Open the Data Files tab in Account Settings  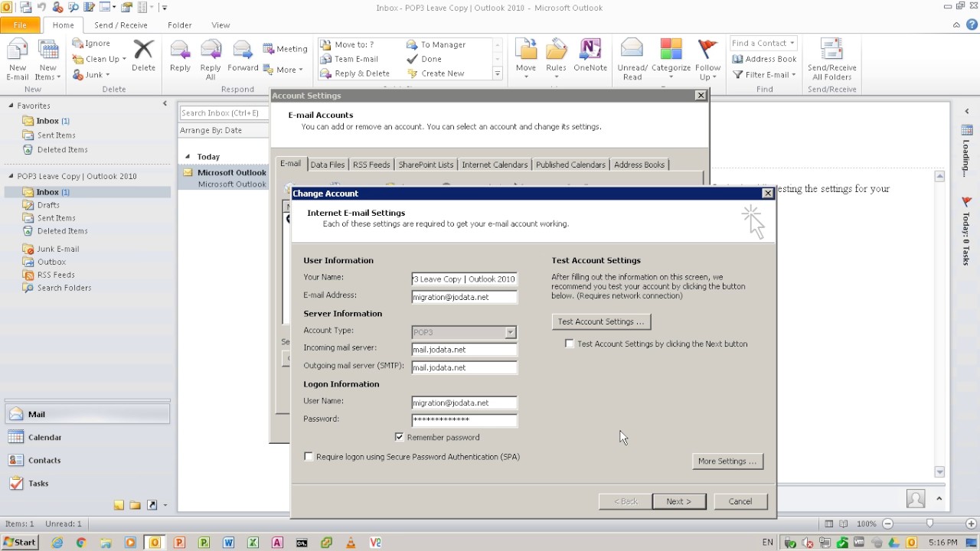pyautogui.click(x=328, y=165)
